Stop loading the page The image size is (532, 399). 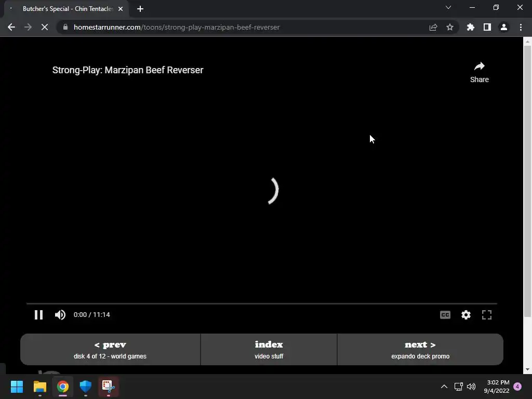(x=45, y=27)
